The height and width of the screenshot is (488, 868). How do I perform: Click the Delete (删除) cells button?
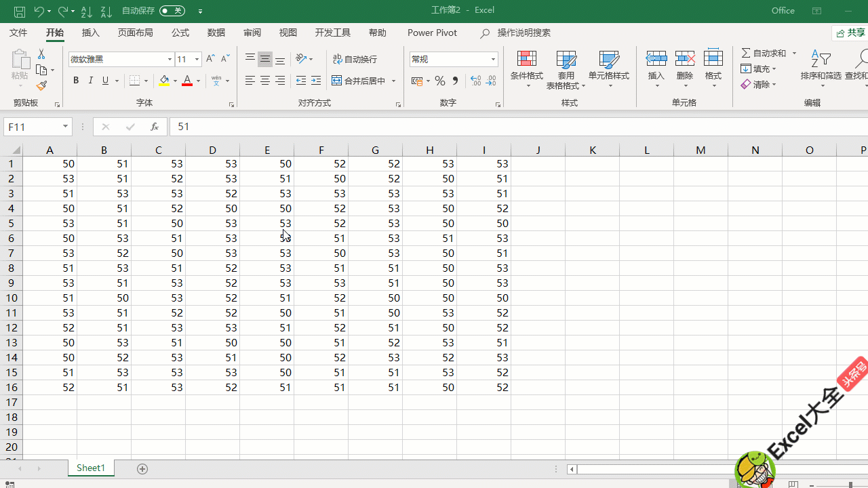tap(685, 68)
